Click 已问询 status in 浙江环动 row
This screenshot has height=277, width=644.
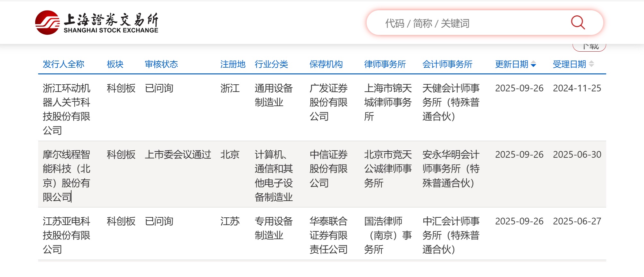[159, 88]
